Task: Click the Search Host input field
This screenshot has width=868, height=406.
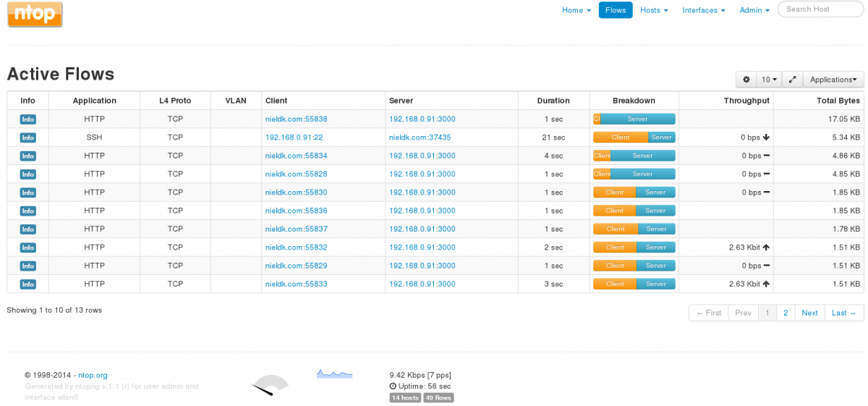Action: pyautogui.click(x=819, y=9)
